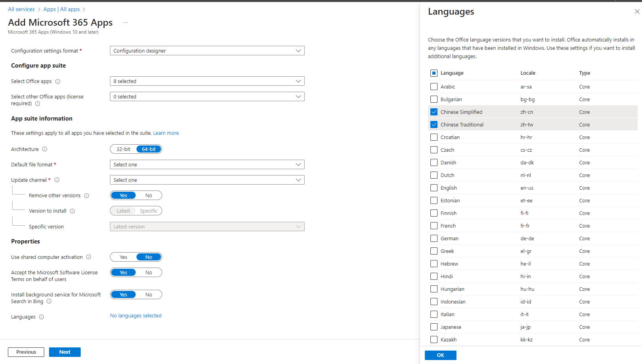Open the Learn more link

(166, 133)
